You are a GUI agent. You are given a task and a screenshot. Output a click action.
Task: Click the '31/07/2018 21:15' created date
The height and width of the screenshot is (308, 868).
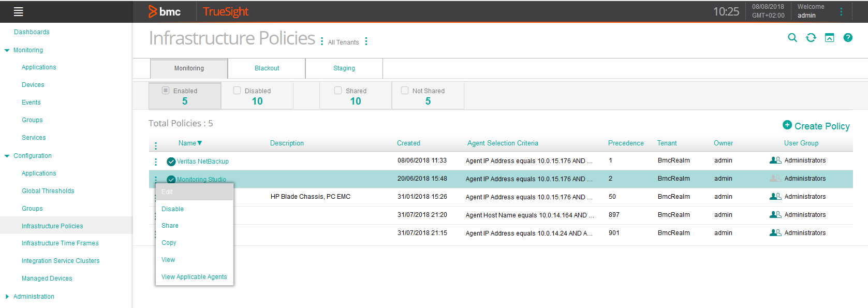(422, 233)
